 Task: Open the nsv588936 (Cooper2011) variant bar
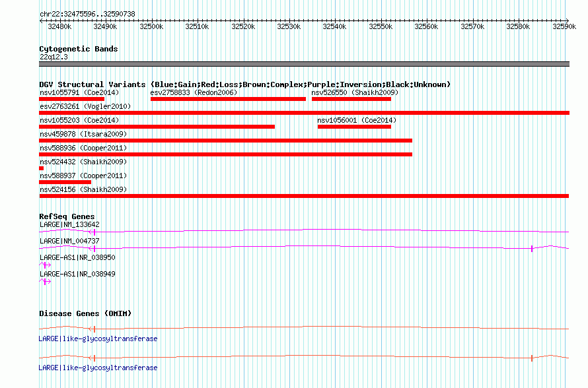226,154
